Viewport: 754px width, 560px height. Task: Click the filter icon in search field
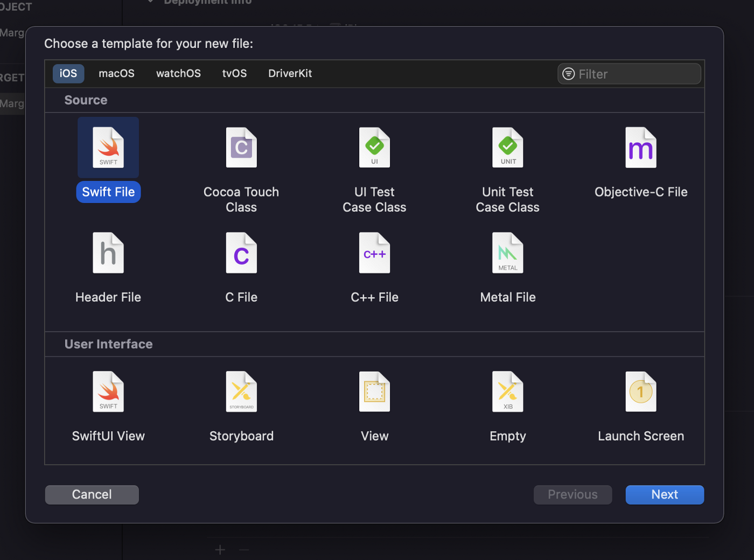[568, 74]
